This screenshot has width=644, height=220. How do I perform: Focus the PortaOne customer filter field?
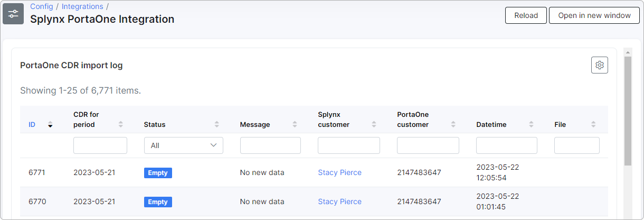coord(428,145)
